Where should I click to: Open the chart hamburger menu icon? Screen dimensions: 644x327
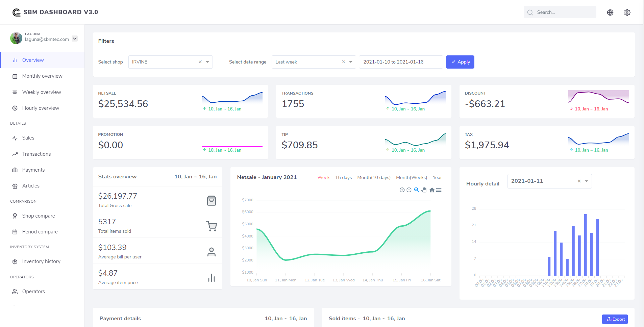[439, 190]
